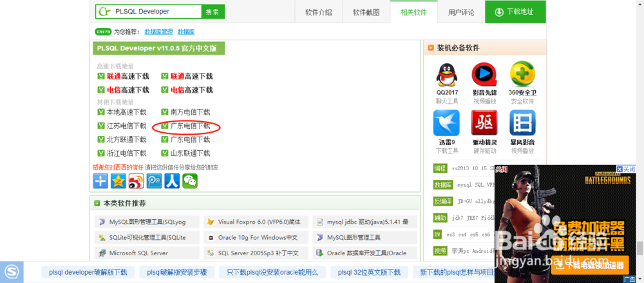This screenshot has width=644, height=283.
Task: Click the icon beside SQL Server 2005Sp3
Action: 211,253
